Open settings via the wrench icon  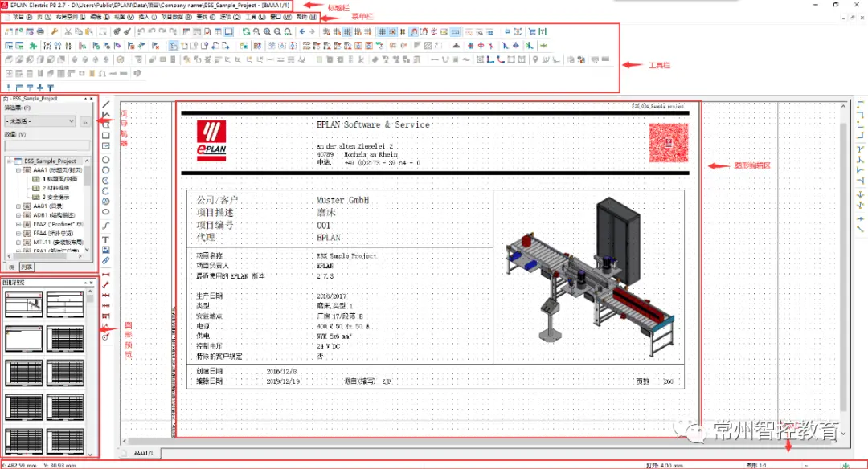click(x=54, y=31)
